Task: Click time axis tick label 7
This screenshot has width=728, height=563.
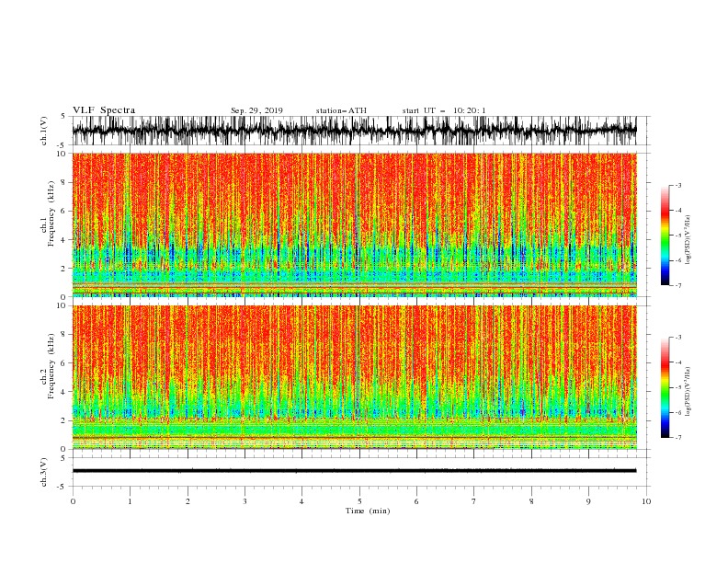Action: 474,501
